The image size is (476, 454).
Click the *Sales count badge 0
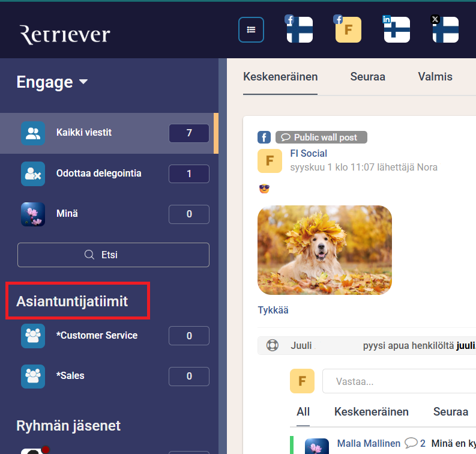coord(189,377)
